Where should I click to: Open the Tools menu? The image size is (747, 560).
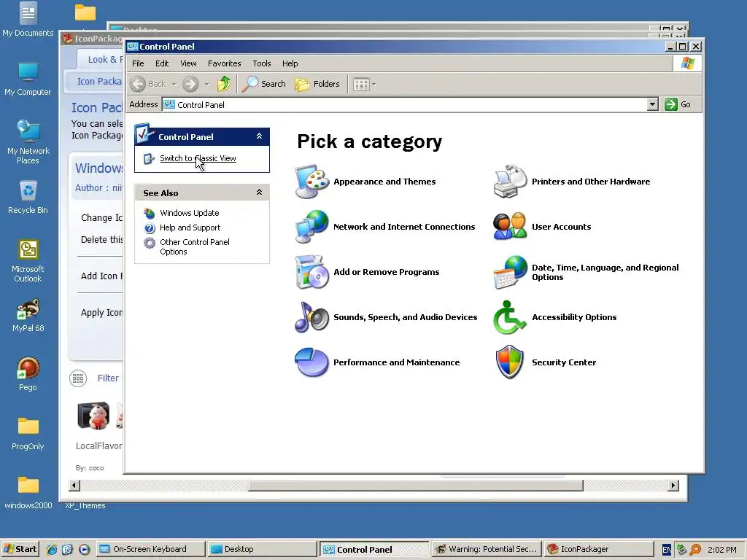(262, 63)
